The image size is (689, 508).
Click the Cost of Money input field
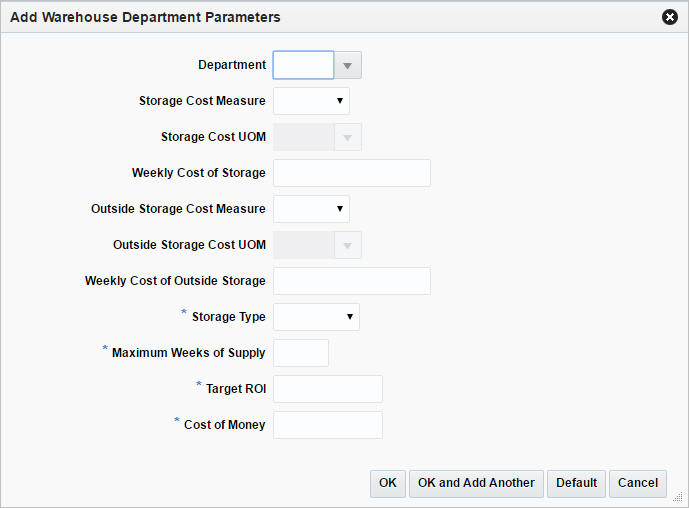click(327, 425)
